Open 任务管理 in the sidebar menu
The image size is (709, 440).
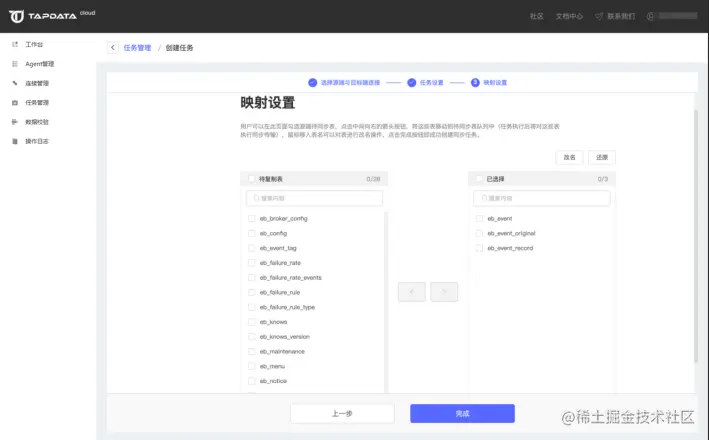tap(36, 102)
